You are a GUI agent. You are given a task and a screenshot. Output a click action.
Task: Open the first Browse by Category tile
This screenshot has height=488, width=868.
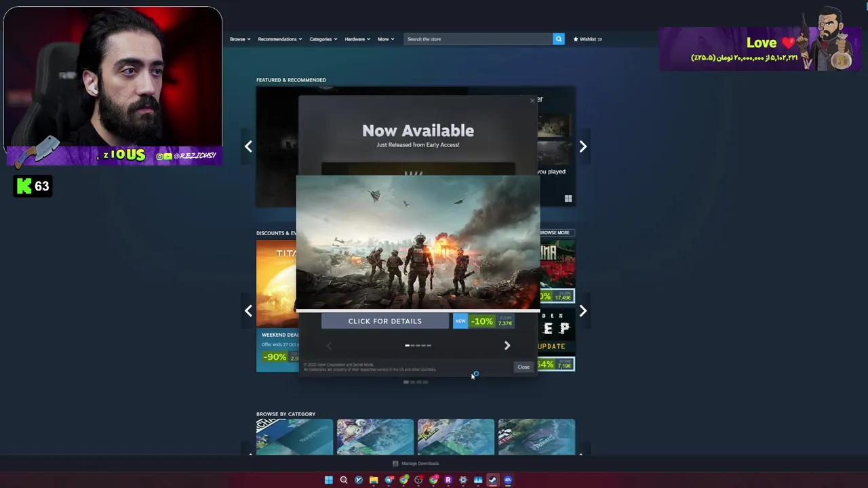(x=294, y=436)
